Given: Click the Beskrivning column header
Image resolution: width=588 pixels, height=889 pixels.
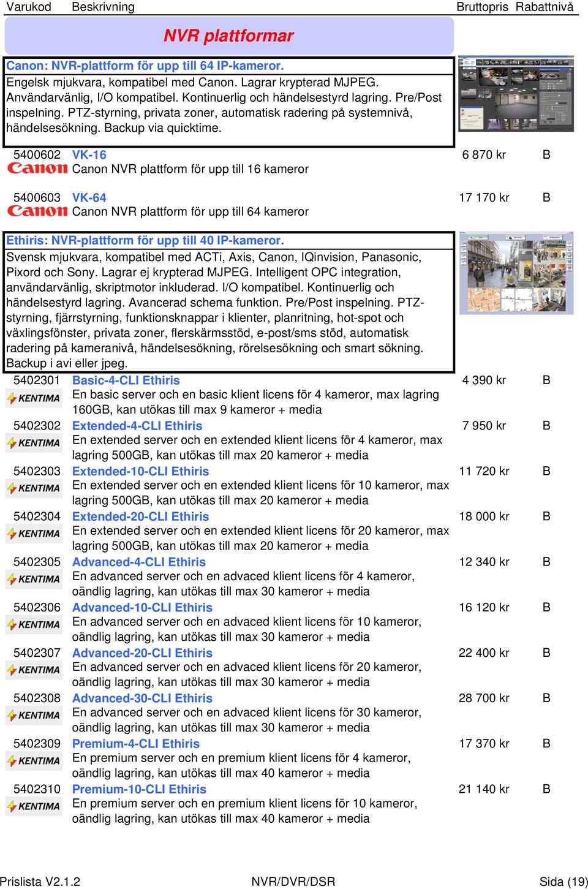Looking at the screenshot, I should [x=103, y=7].
